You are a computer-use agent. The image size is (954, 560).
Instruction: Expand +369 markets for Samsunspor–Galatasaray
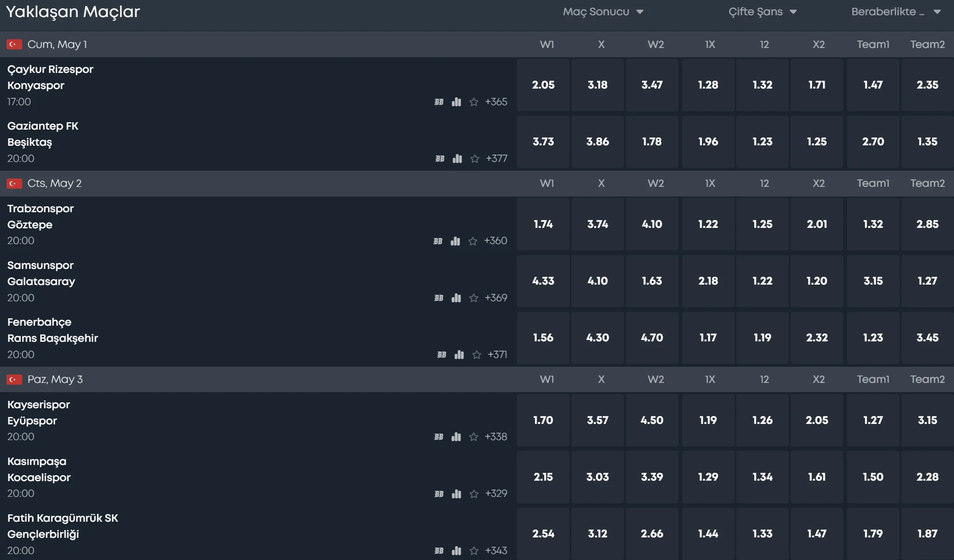tap(496, 298)
